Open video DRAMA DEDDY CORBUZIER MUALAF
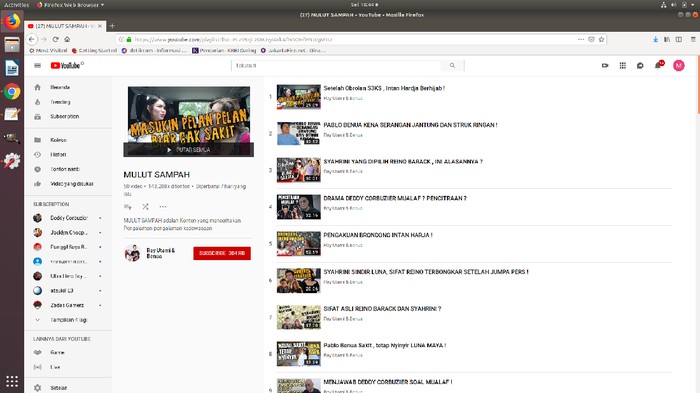The height and width of the screenshot is (393, 700). click(395, 198)
